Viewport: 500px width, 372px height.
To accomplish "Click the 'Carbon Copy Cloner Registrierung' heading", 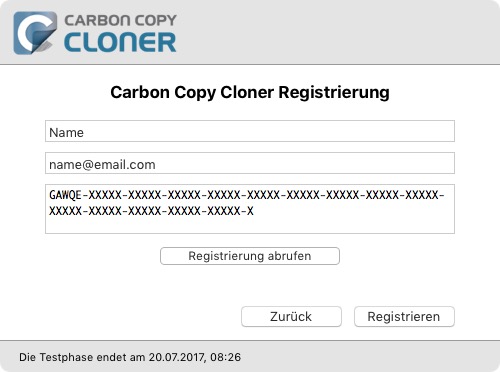I will [250, 92].
